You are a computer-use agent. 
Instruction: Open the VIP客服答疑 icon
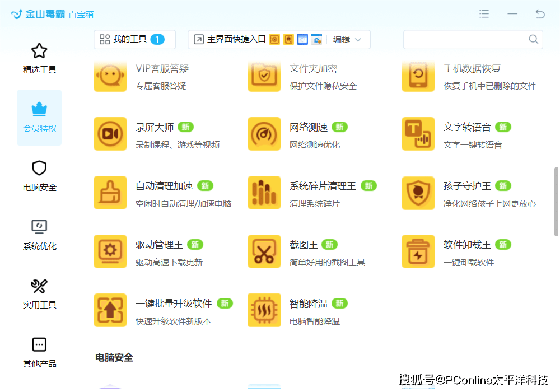(110, 76)
